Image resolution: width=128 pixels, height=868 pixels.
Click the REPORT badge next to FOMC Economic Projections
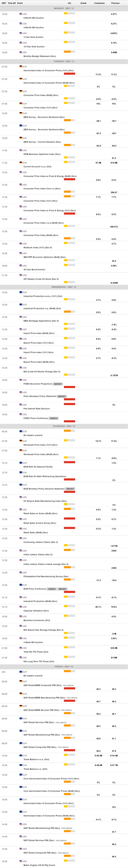[58, 384]
